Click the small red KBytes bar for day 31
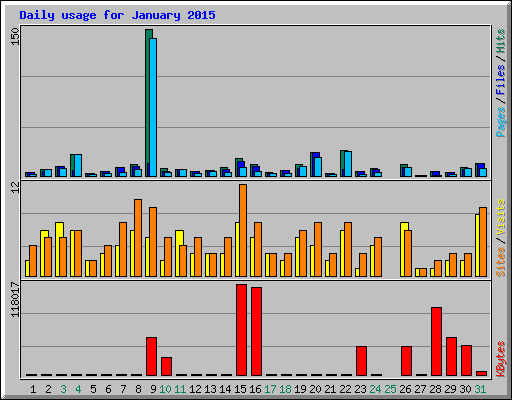The height and width of the screenshot is (400, 512). (x=481, y=373)
